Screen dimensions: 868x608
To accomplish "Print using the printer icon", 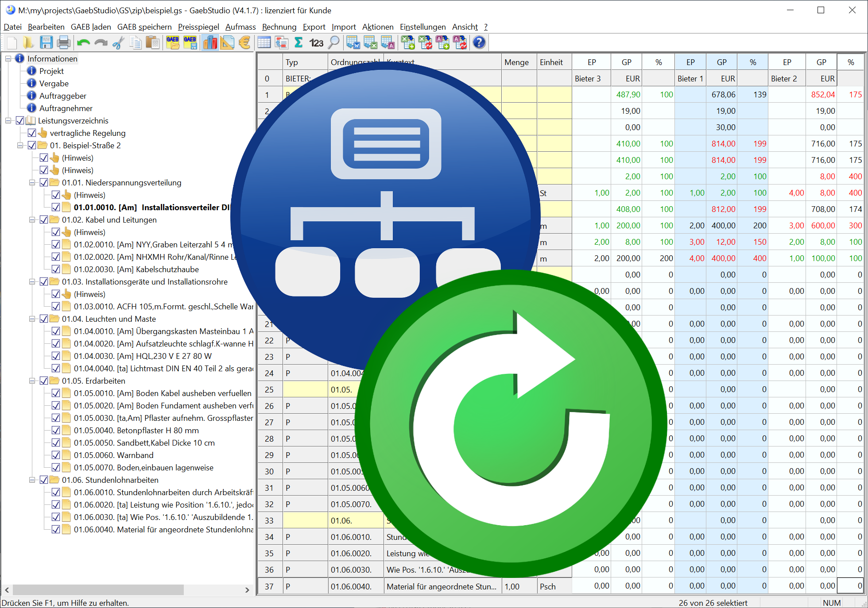I will [x=64, y=43].
